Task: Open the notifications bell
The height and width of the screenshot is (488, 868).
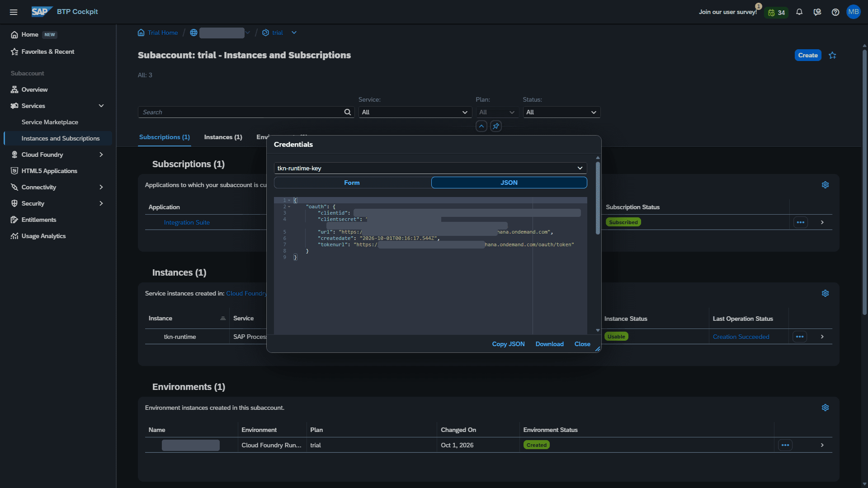Action: point(799,12)
